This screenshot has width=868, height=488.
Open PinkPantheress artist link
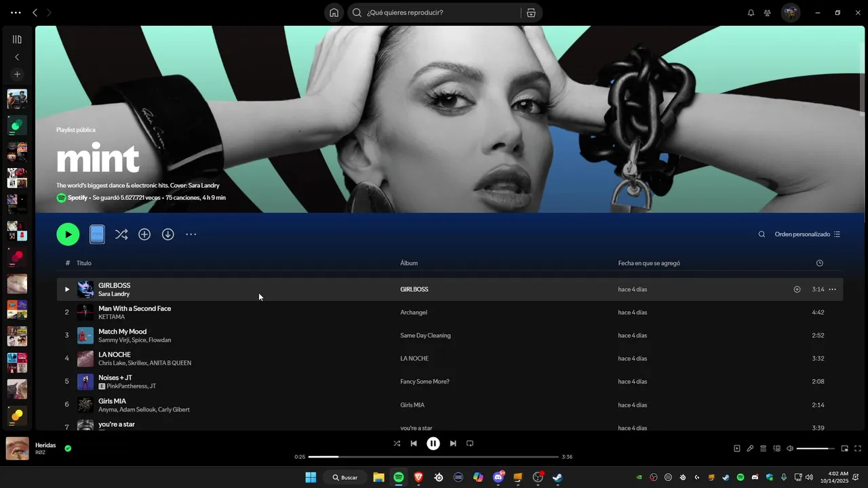tap(126, 386)
